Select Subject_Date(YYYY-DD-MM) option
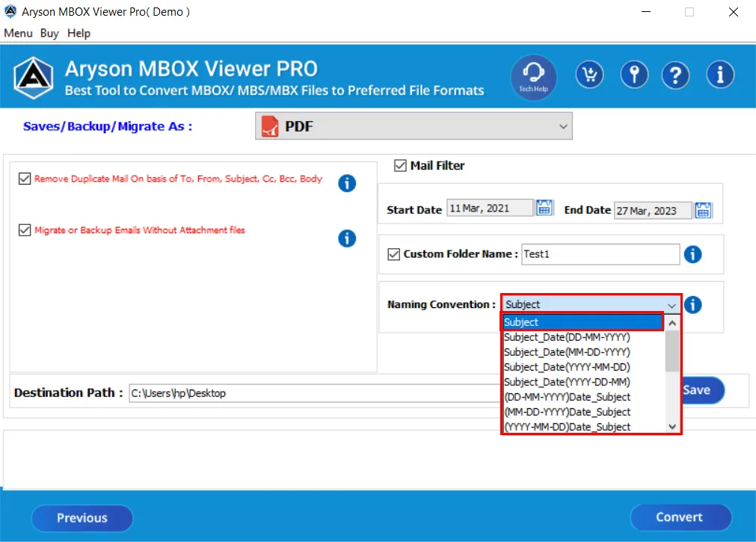Viewport: 756px width, 542px height. tap(583, 382)
